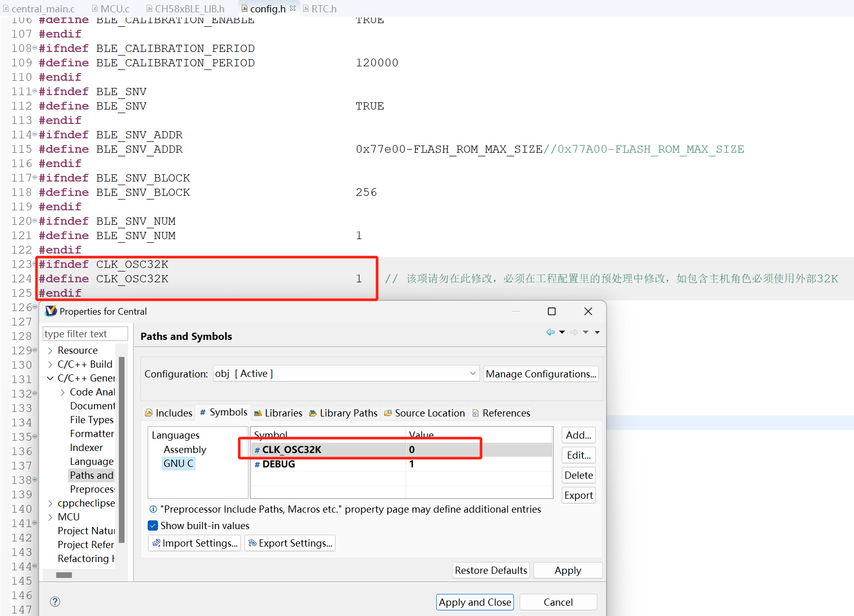Expand the MCU tree node
The image size is (854, 616).
[x=50, y=517]
